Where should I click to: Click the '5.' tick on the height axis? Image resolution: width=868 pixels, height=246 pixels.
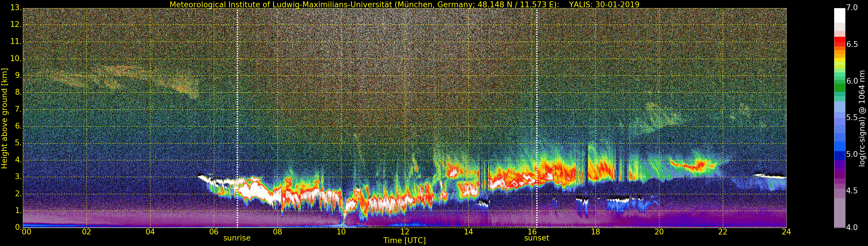coord(18,143)
